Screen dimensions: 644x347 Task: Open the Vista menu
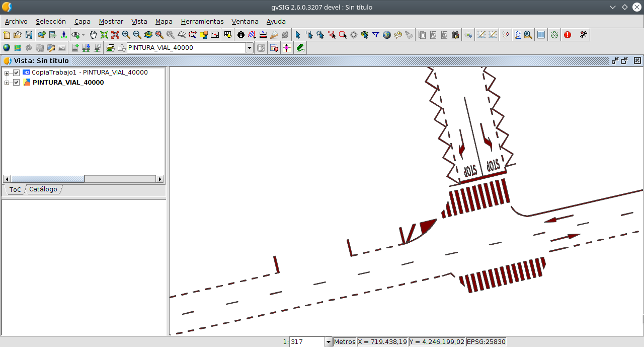(139, 22)
